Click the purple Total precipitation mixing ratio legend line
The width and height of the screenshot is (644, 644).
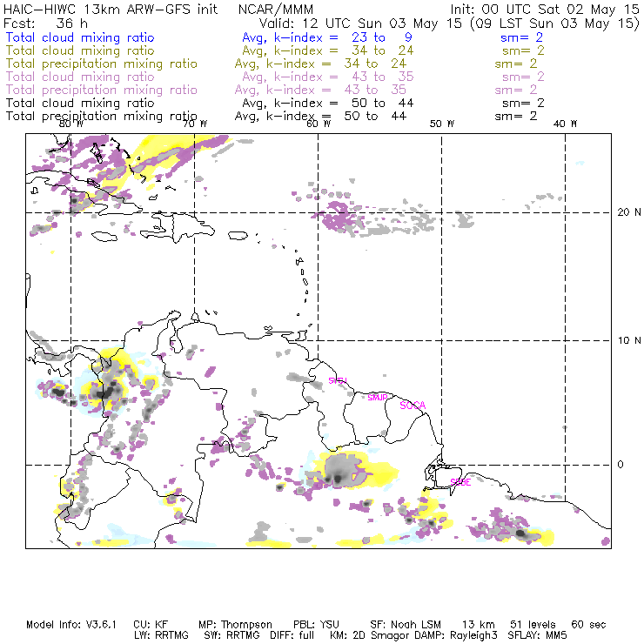[x=102, y=90]
